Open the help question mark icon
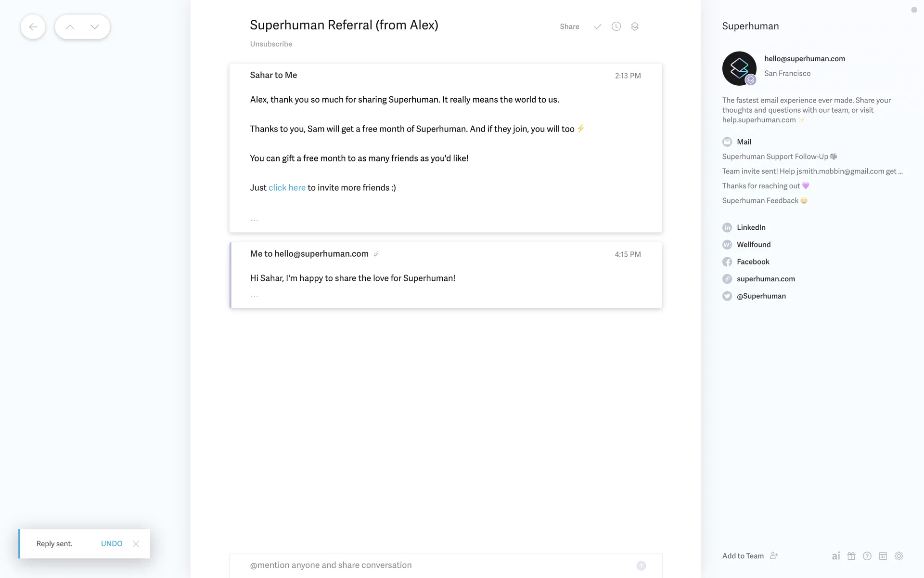Screen dimensions: 924x578 tap(867, 556)
